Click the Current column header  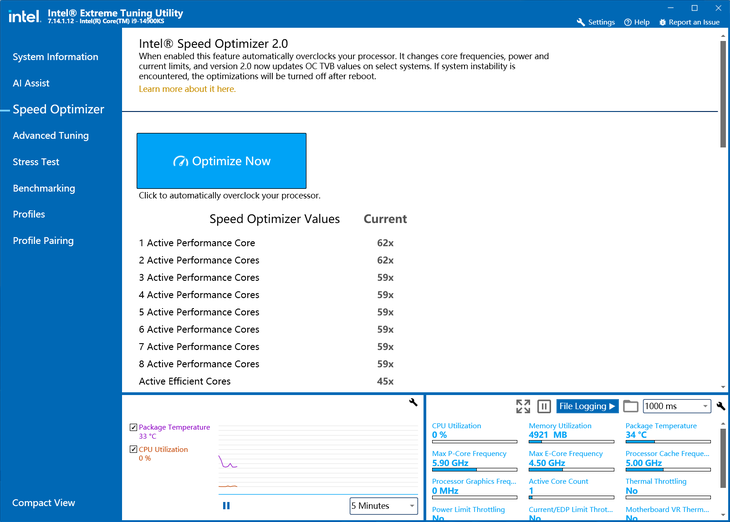pyautogui.click(x=385, y=219)
